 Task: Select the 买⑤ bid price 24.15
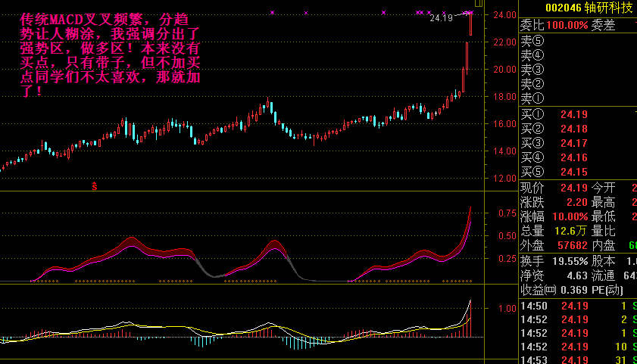[x=574, y=172]
